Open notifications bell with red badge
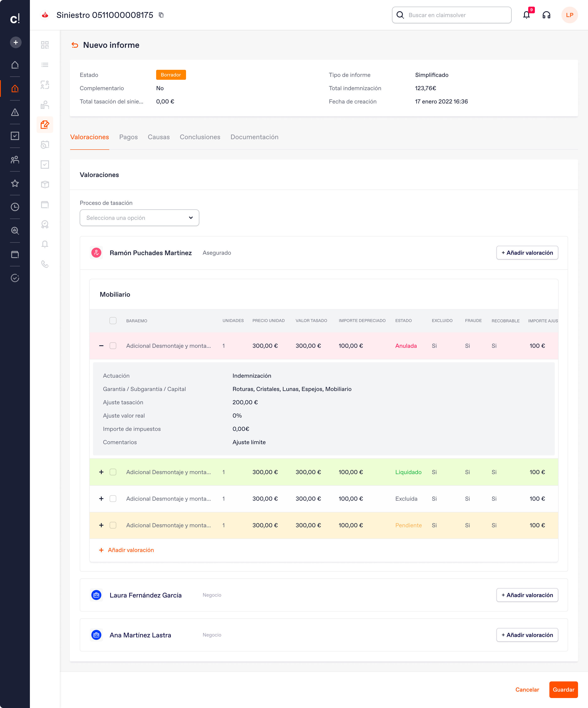 [x=527, y=15]
